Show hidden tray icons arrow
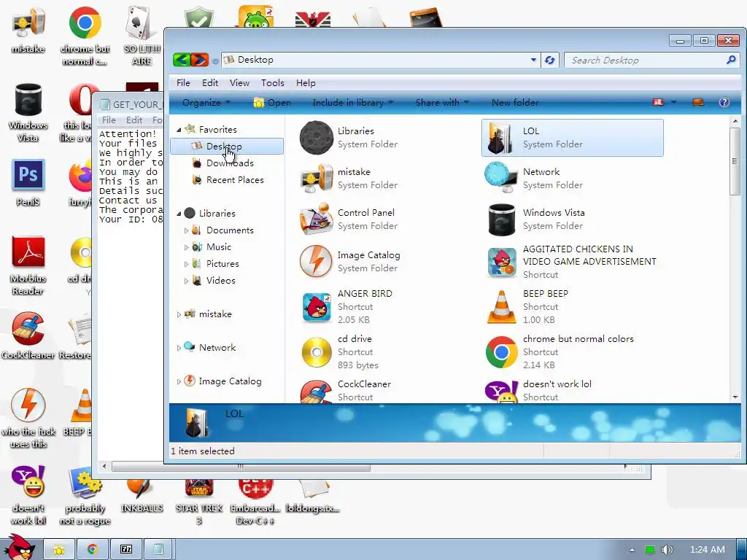 coord(632,550)
